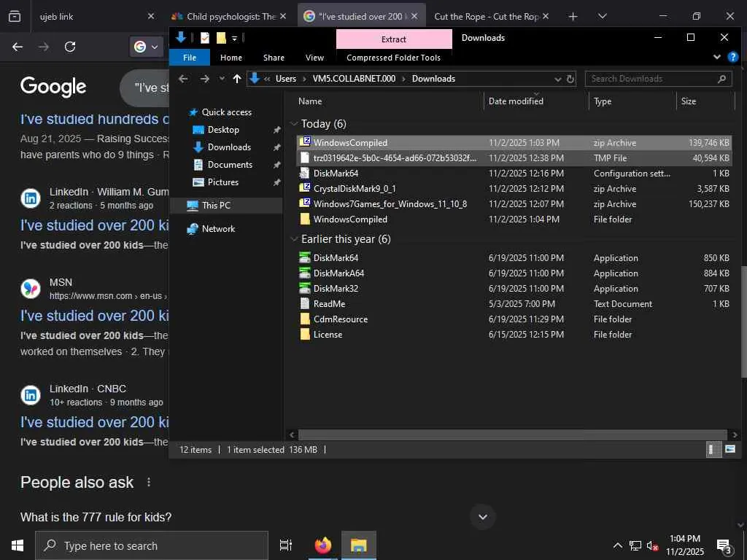Screen dimensions: 747x560
Task: Click the DiskMark64 configuration settings icon
Action: [304, 173]
